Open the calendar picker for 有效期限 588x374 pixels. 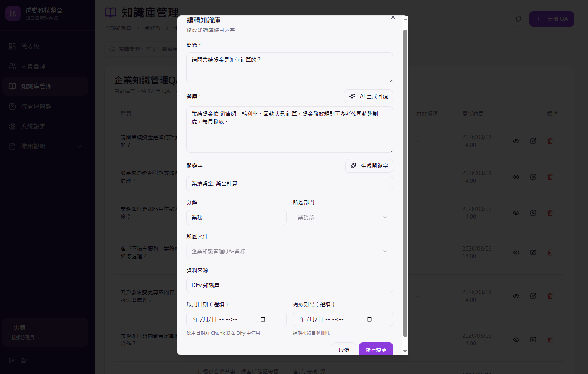click(x=369, y=319)
